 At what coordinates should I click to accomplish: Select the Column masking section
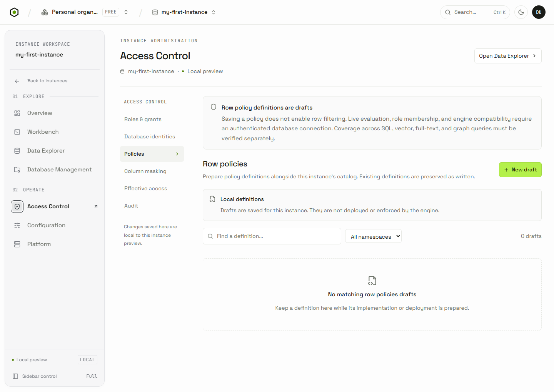152,171
